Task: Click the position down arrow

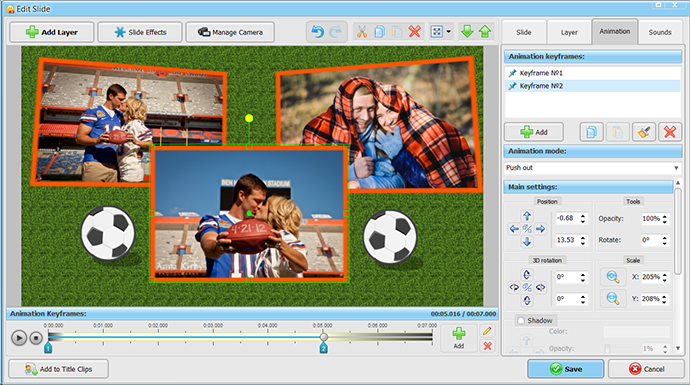Action: click(527, 242)
